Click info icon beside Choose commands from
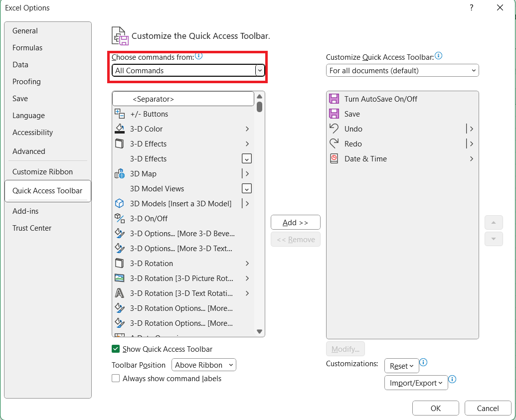The image size is (516, 420). 199,56
